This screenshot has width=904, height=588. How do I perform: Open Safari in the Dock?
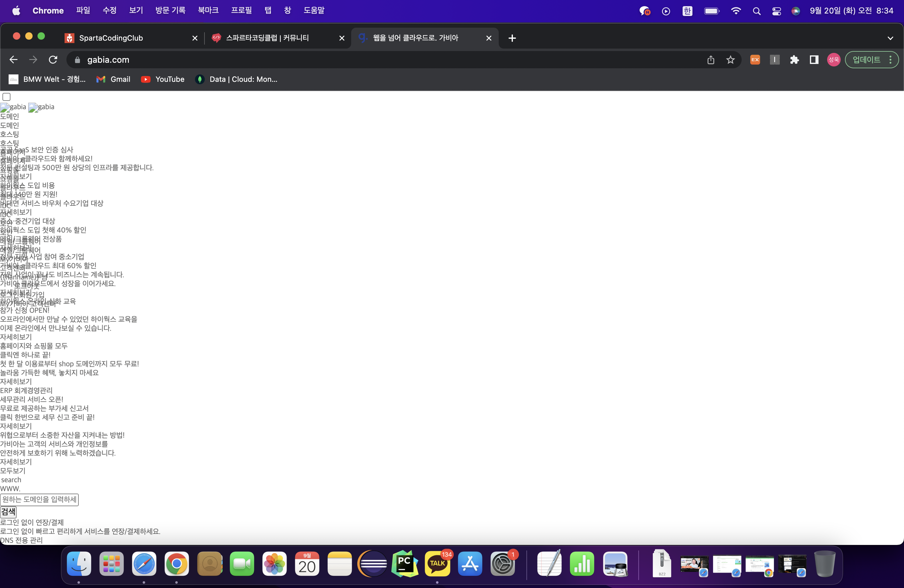(144, 564)
